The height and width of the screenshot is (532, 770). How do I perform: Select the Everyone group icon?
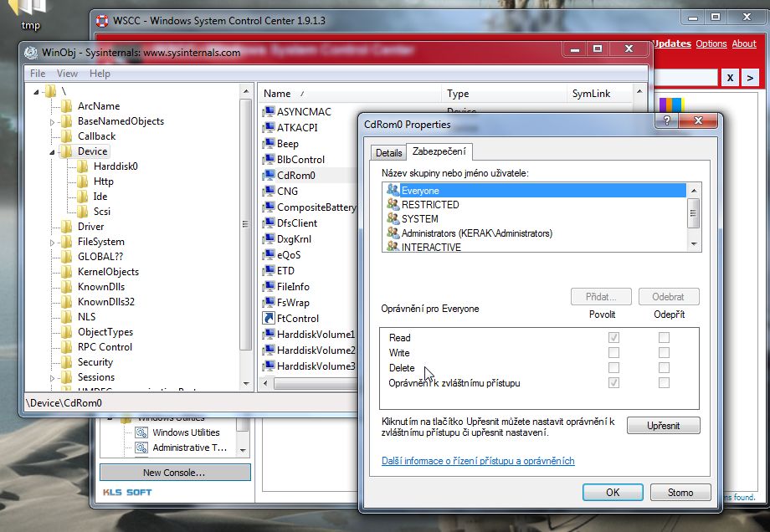[393, 191]
